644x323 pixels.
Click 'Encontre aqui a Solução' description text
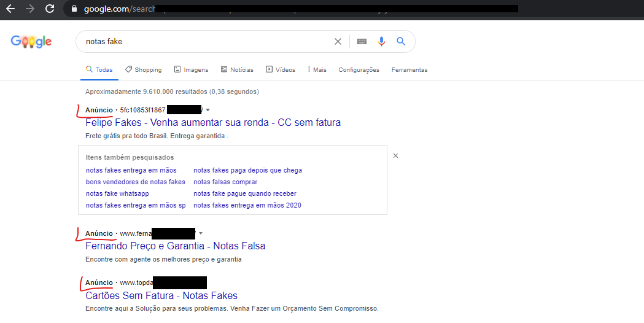(232, 309)
